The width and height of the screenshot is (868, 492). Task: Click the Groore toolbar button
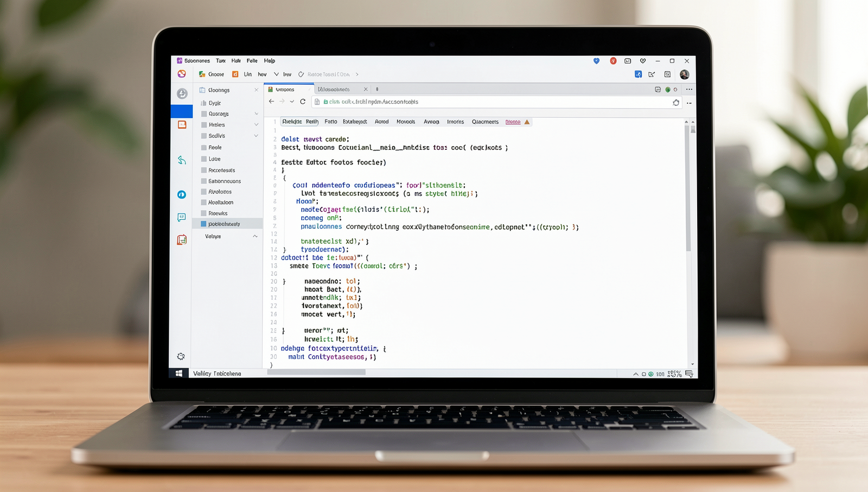tap(212, 74)
